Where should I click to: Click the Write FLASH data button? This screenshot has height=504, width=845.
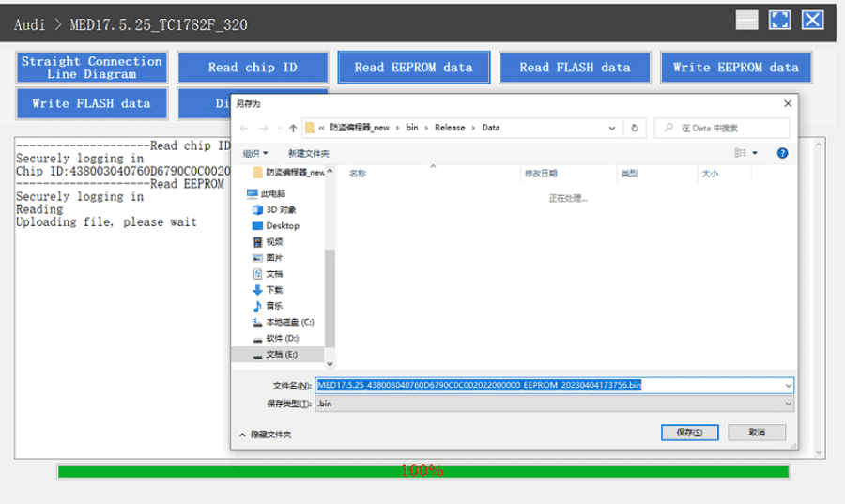point(92,103)
